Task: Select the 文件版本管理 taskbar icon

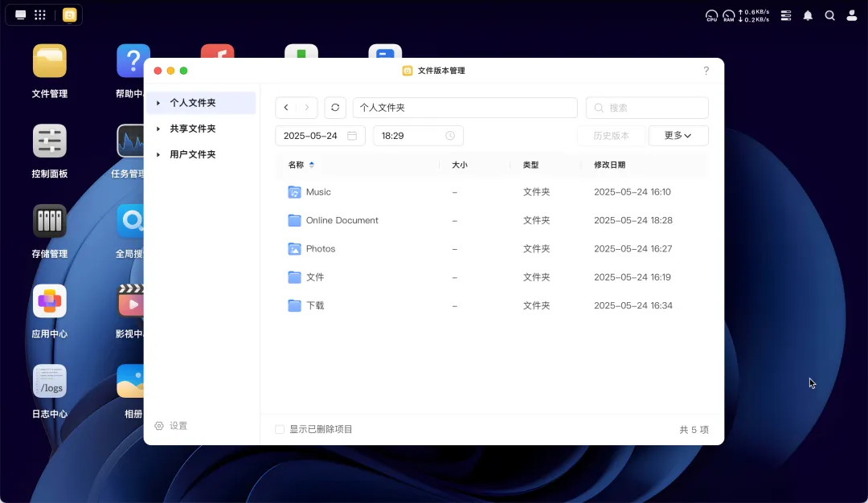Action: 70,15
